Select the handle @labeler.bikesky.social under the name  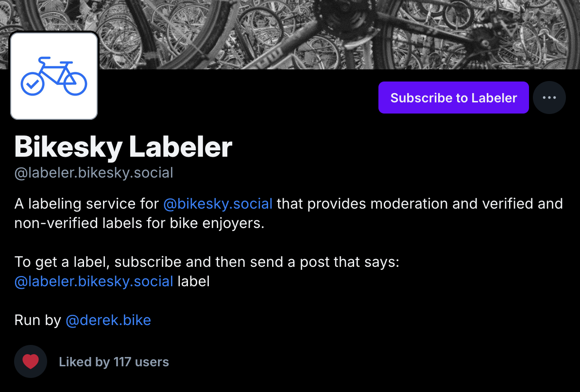[x=94, y=173]
